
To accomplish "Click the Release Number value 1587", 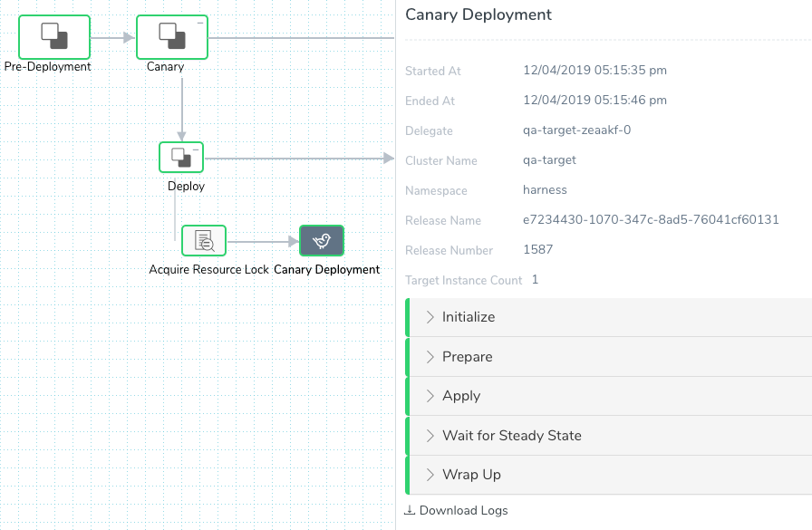I will click(538, 249).
